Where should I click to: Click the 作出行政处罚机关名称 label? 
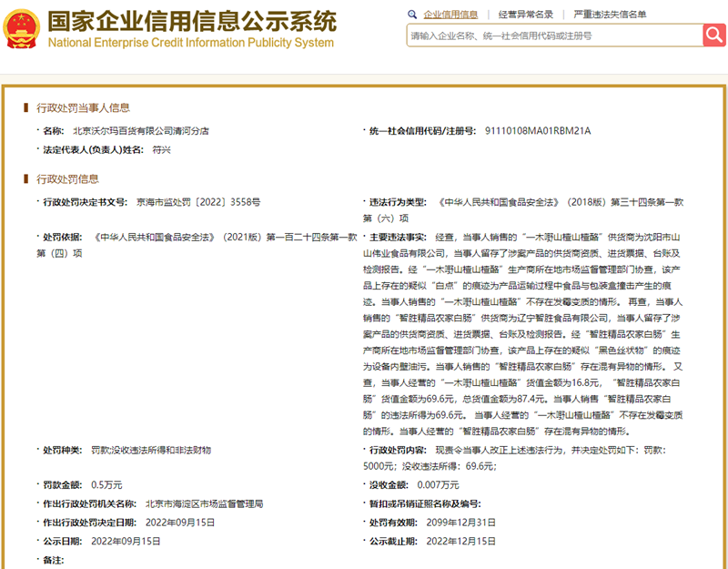point(89,504)
